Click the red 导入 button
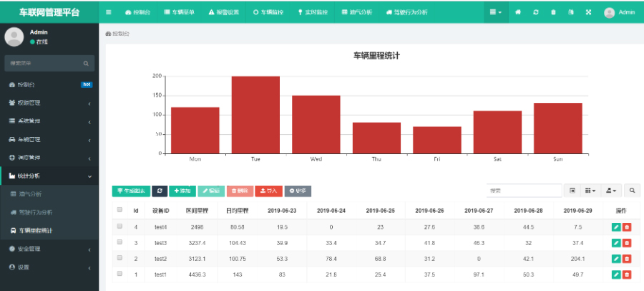 click(268, 191)
